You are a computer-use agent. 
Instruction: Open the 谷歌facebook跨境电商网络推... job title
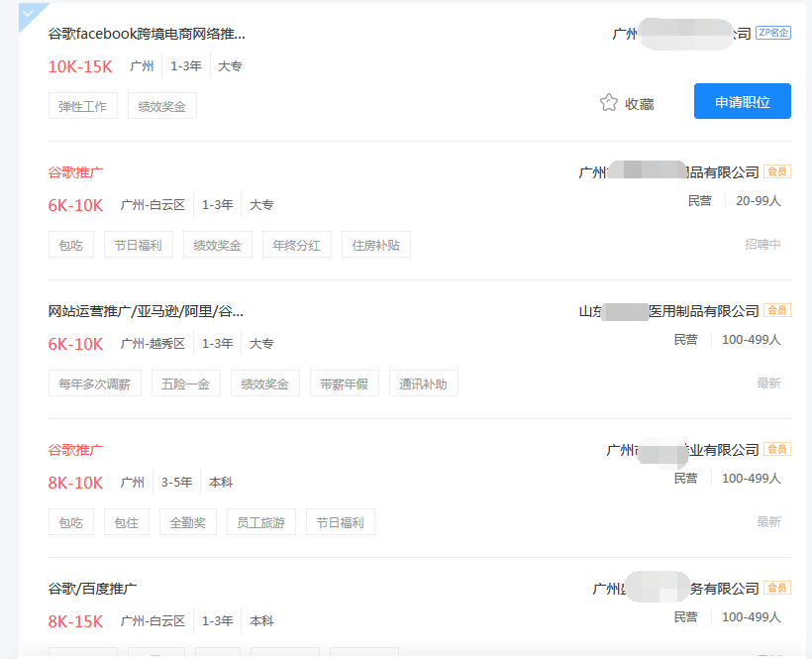click(x=147, y=35)
